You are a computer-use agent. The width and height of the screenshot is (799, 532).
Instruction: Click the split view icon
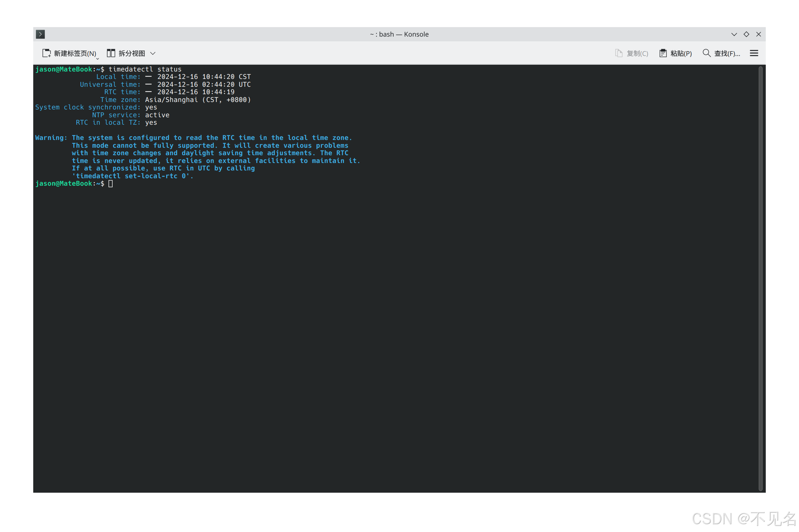(x=111, y=53)
